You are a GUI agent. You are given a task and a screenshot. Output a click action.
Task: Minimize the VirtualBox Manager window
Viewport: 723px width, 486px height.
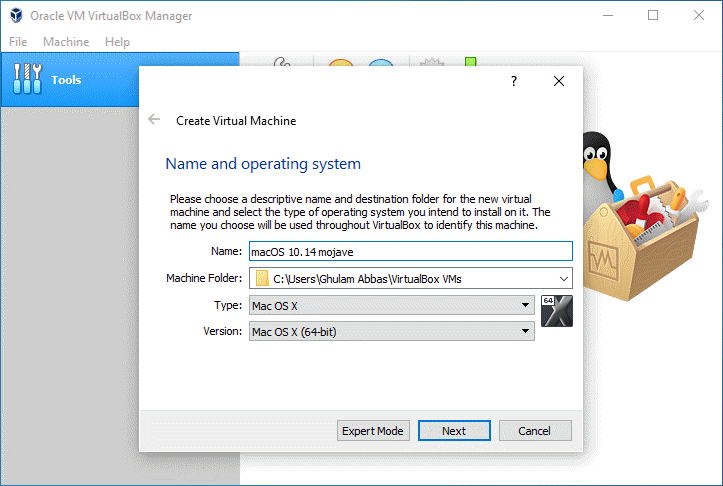[608, 15]
